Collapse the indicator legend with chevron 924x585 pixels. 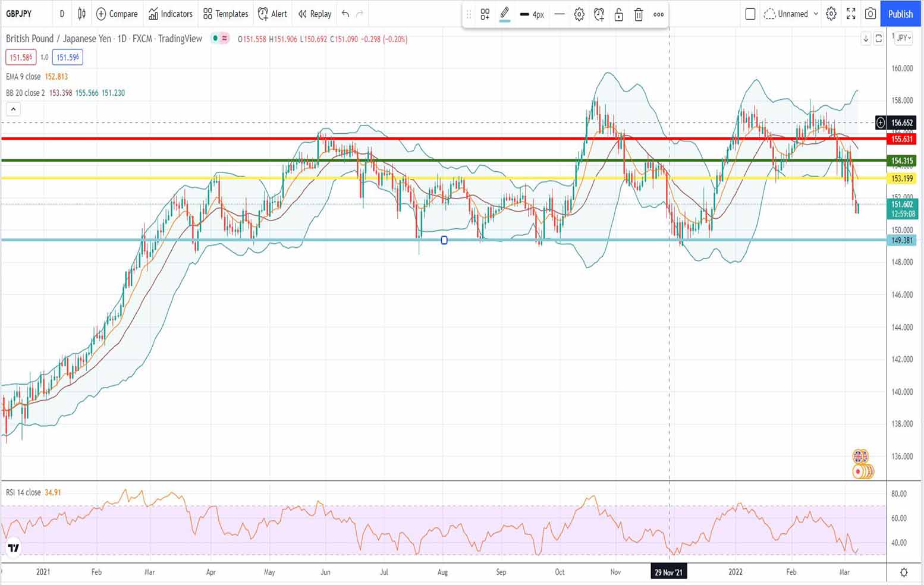[x=13, y=109]
